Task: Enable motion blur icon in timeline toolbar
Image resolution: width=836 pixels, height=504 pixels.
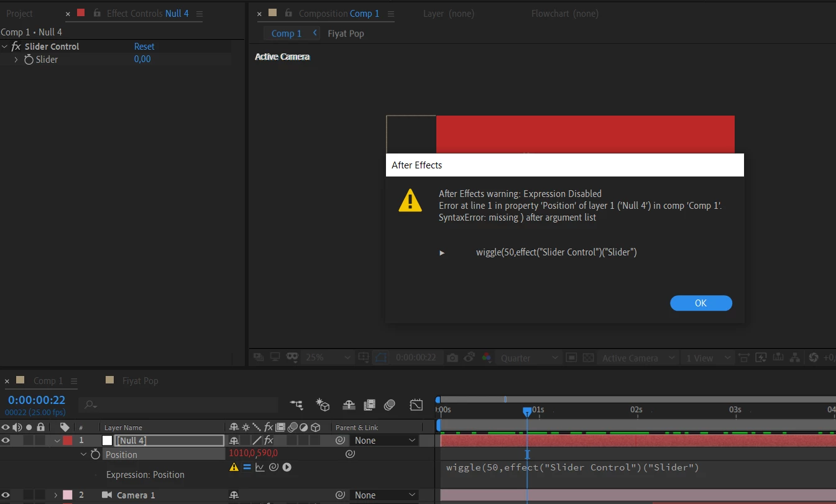Action: (x=390, y=405)
